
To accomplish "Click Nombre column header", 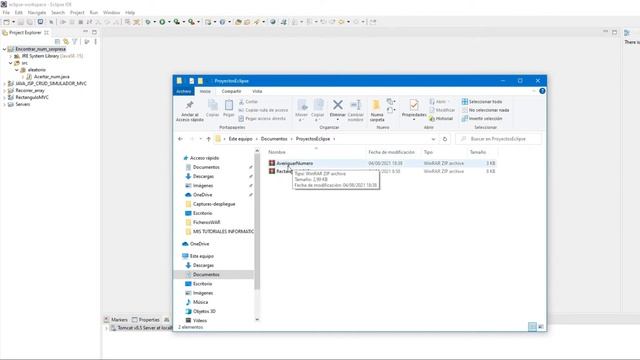I will click(277, 152).
